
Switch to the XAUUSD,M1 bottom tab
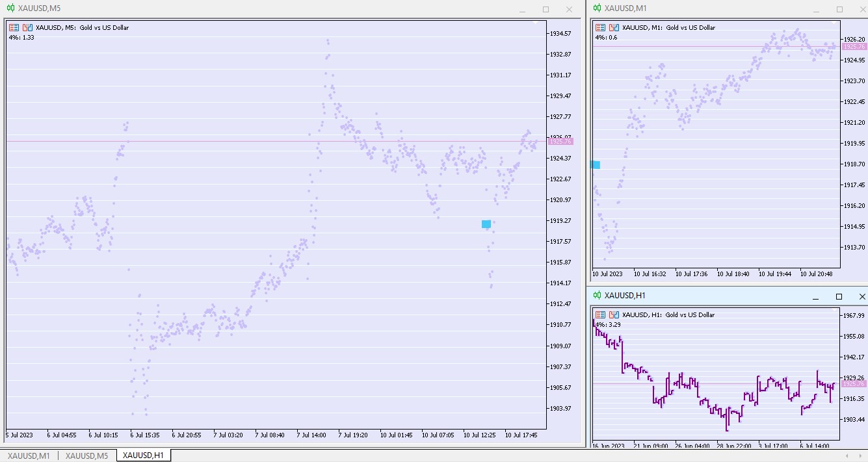click(29, 456)
